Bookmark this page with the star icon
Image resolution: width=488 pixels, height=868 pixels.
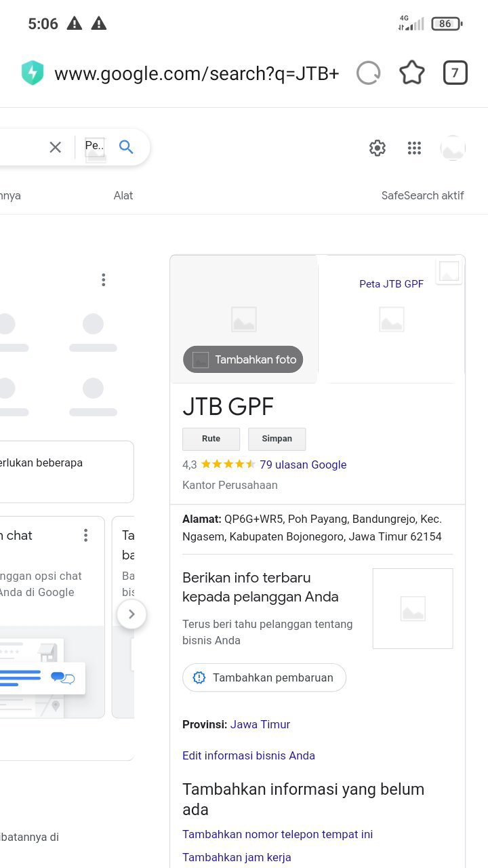(x=411, y=73)
